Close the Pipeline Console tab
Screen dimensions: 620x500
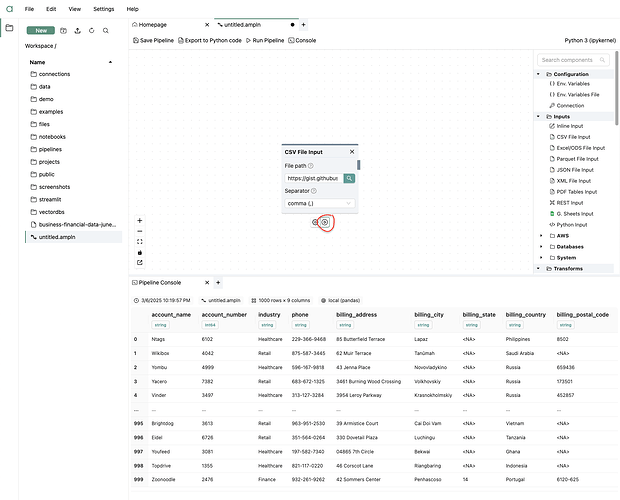tap(207, 283)
